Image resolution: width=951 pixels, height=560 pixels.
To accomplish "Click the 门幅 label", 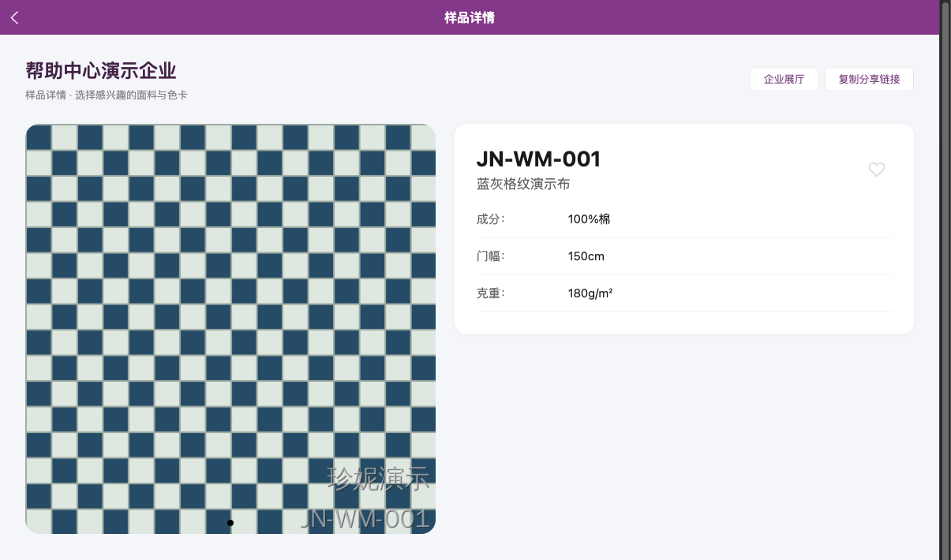I will pyautogui.click(x=490, y=256).
